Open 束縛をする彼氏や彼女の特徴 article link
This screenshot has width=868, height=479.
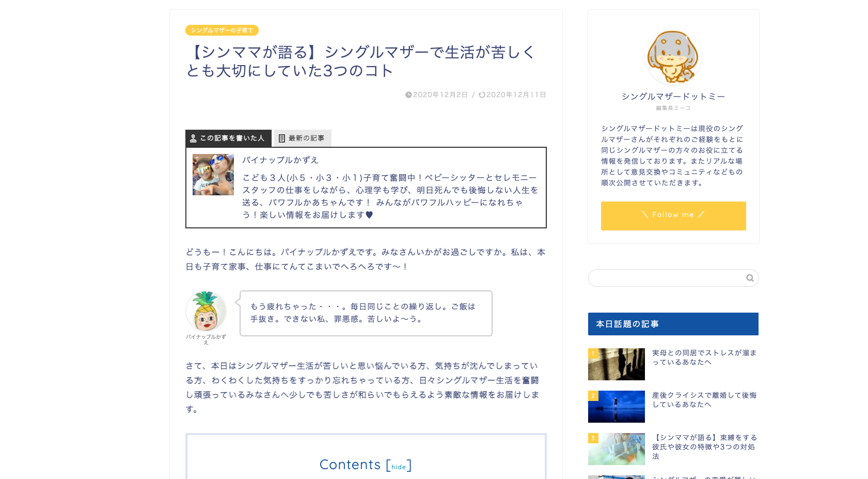pyautogui.click(x=704, y=446)
